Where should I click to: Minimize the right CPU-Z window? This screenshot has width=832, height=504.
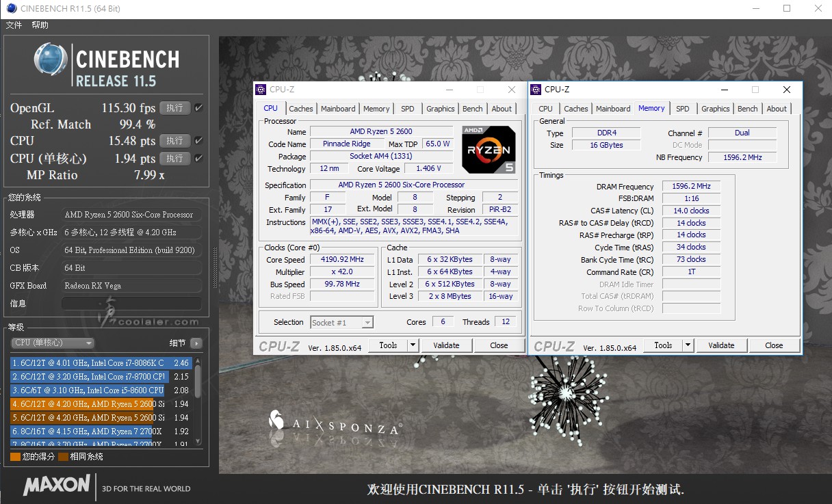(724, 90)
